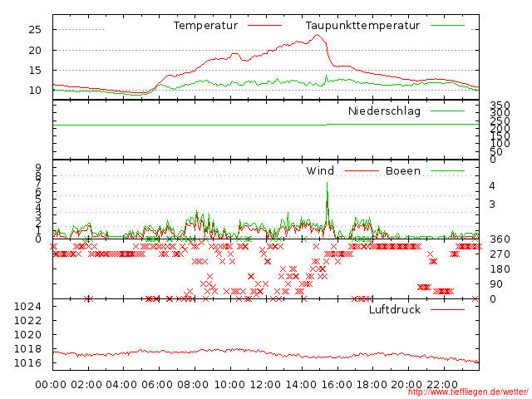Screen dimensions: 532x399
Task: Click the Boeen legend label
Action: tap(403, 171)
